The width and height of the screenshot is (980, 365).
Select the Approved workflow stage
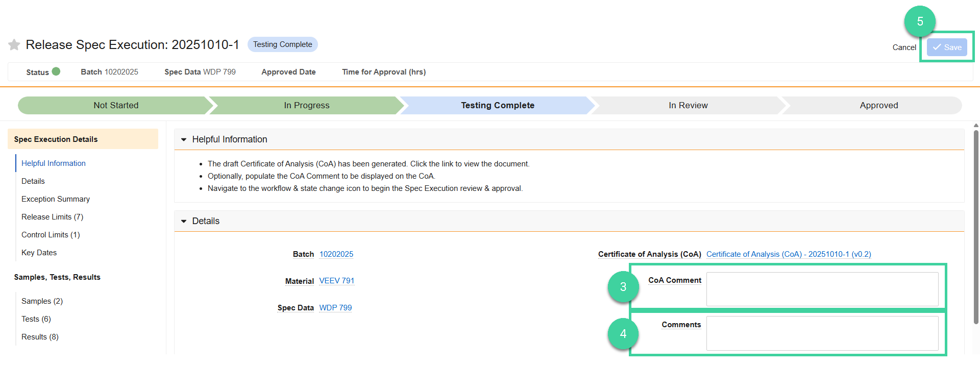click(x=879, y=105)
